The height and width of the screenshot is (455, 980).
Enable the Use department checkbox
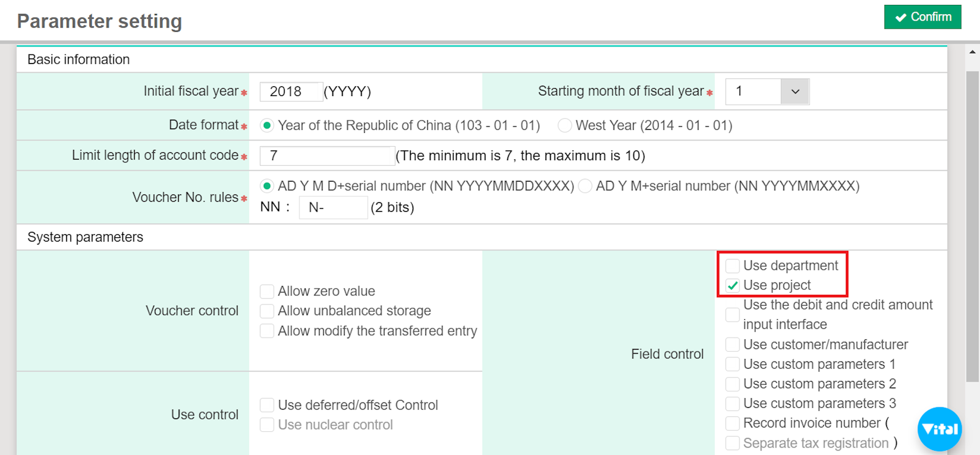click(732, 266)
